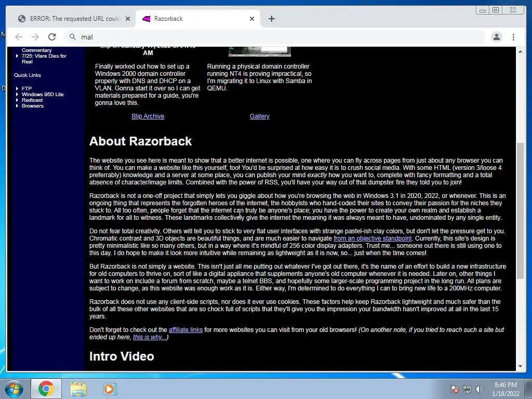Click the arrow bullet beside 7/25 Vlare entry

pos(17,56)
